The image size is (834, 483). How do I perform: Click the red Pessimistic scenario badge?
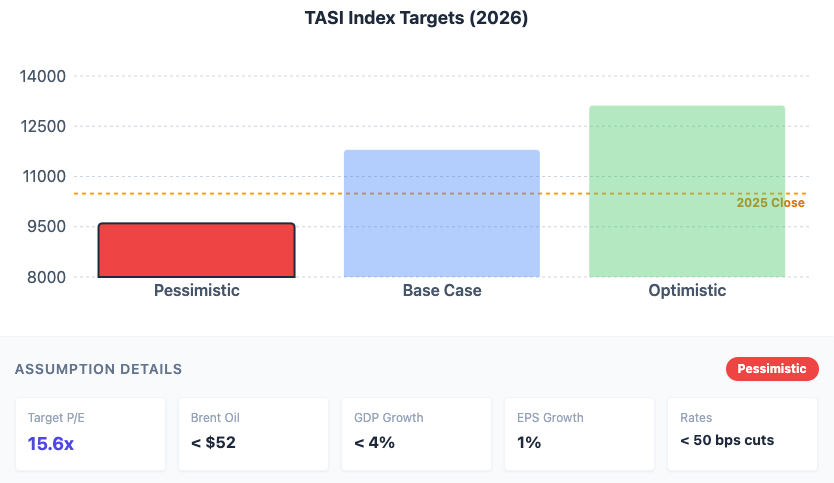[x=771, y=369]
